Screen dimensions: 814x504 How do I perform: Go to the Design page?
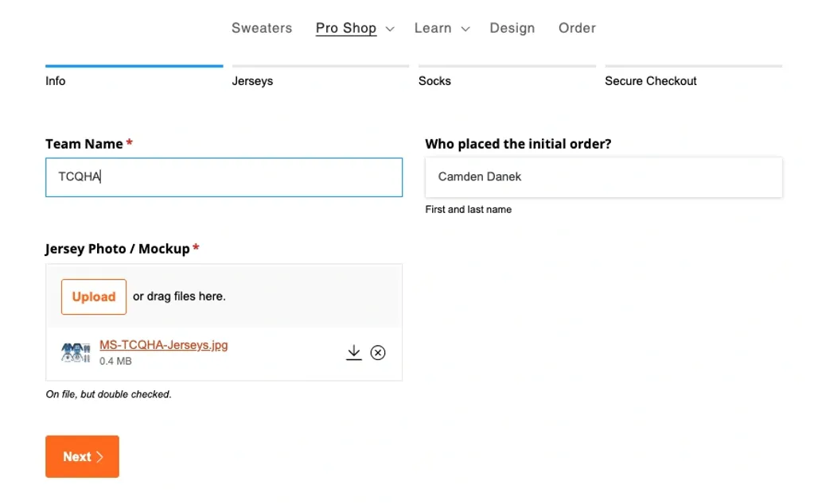coord(512,28)
